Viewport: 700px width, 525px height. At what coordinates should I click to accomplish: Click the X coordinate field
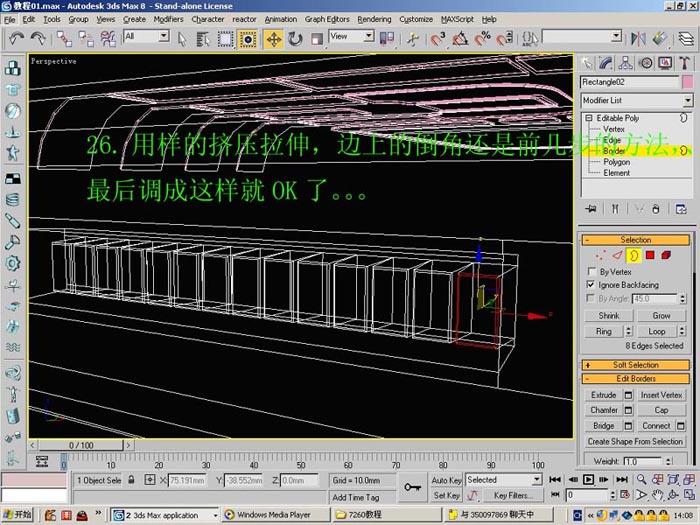(187, 480)
